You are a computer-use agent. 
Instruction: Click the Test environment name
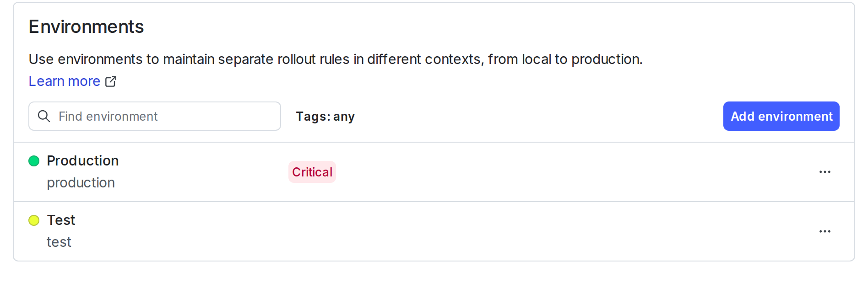(x=61, y=220)
